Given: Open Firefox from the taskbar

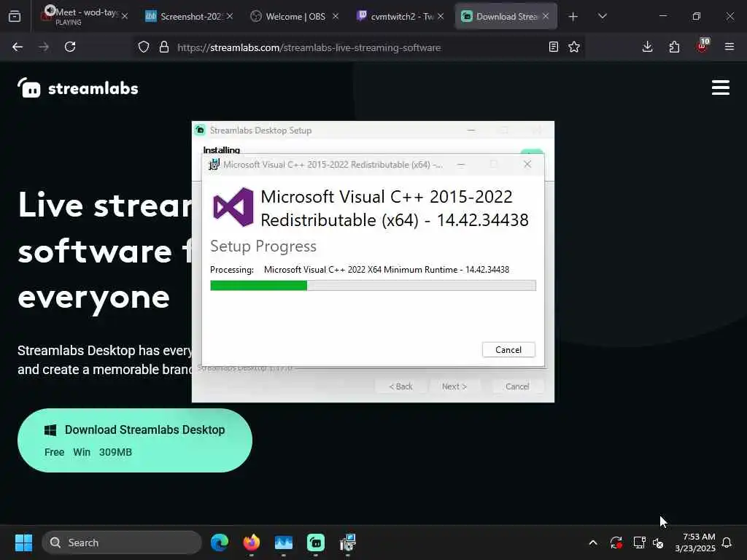Looking at the screenshot, I should point(252,542).
